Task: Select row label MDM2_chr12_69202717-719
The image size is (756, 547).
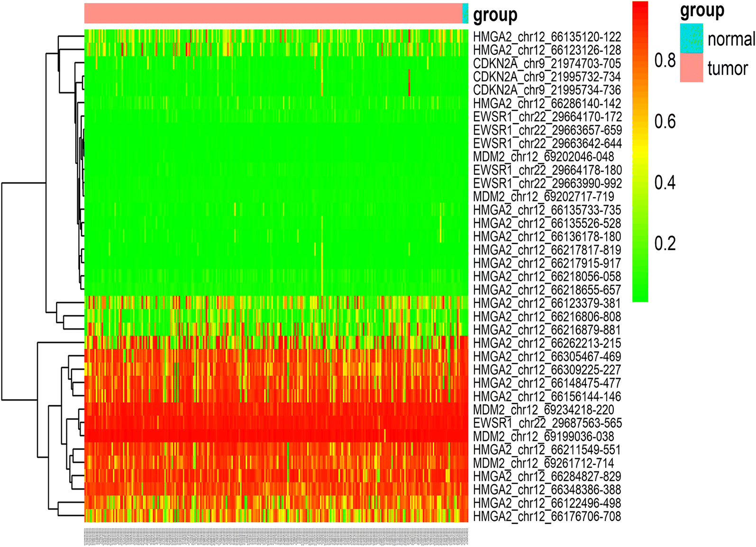Action: point(544,196)
